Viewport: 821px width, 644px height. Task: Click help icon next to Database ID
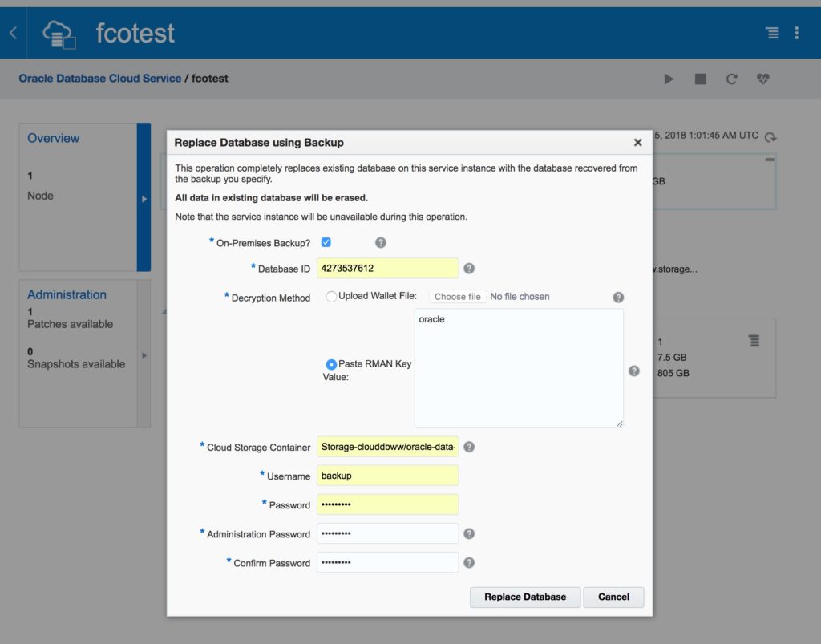pyautogui.click(x=469, y=269)
